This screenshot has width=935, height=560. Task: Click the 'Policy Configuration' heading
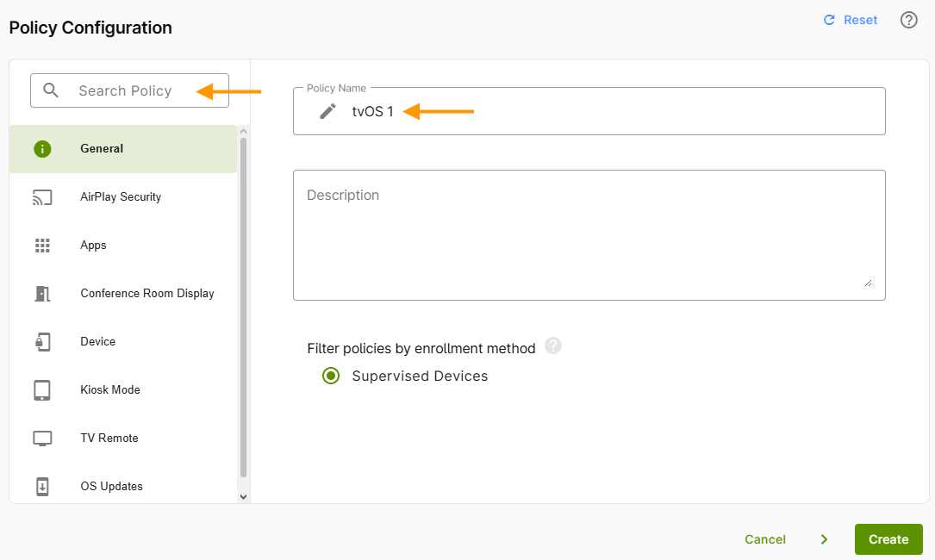pyautogui.click(x=90, y=28)
